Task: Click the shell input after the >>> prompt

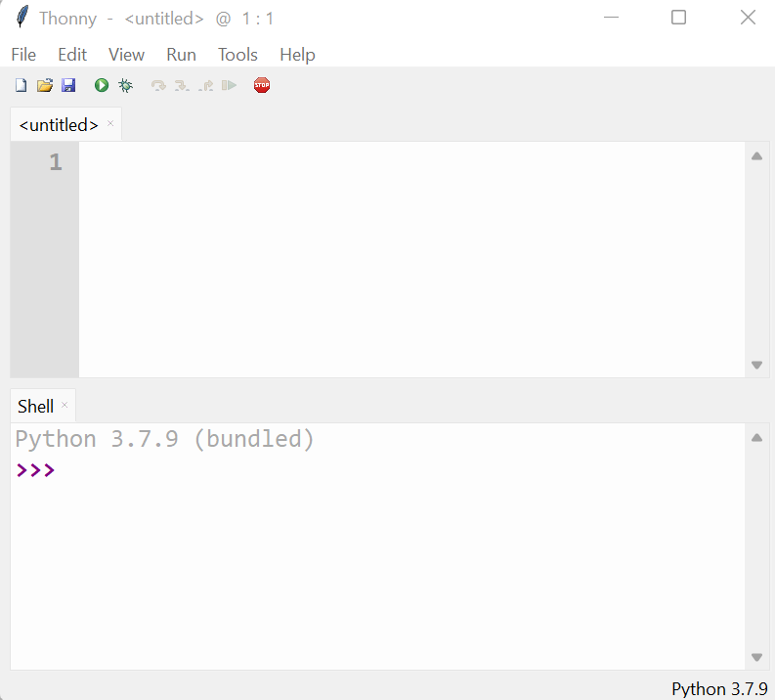Action: (401, 470)
